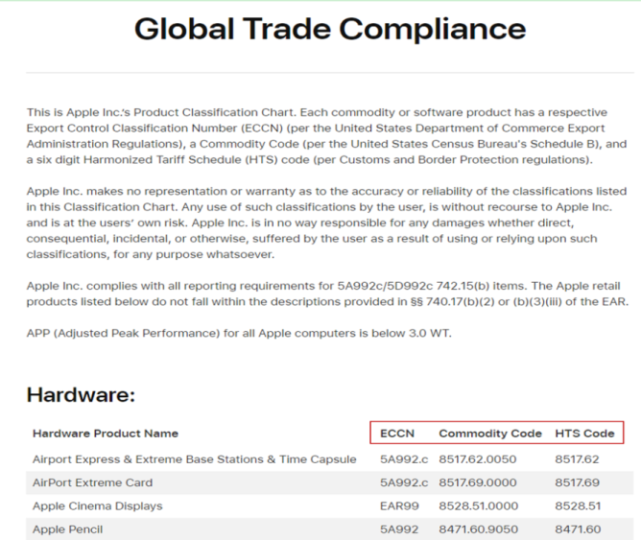
Task: Click the Apple Cinema Displays product name
Action: click(x=98, y=506)
